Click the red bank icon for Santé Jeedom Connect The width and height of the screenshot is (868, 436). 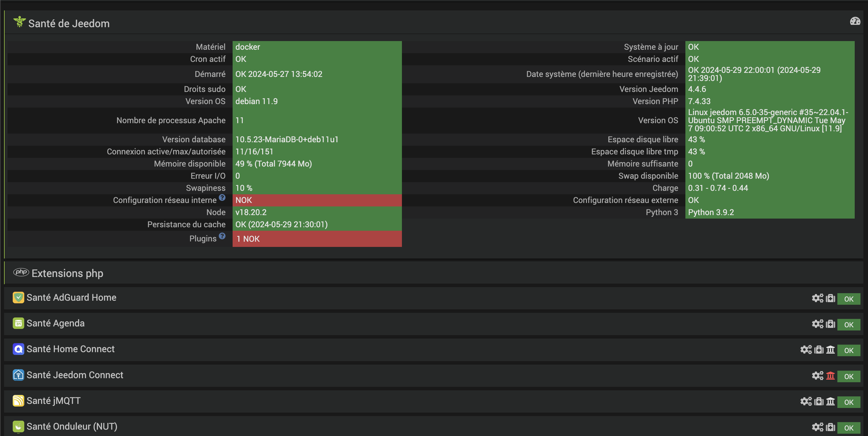830,375
